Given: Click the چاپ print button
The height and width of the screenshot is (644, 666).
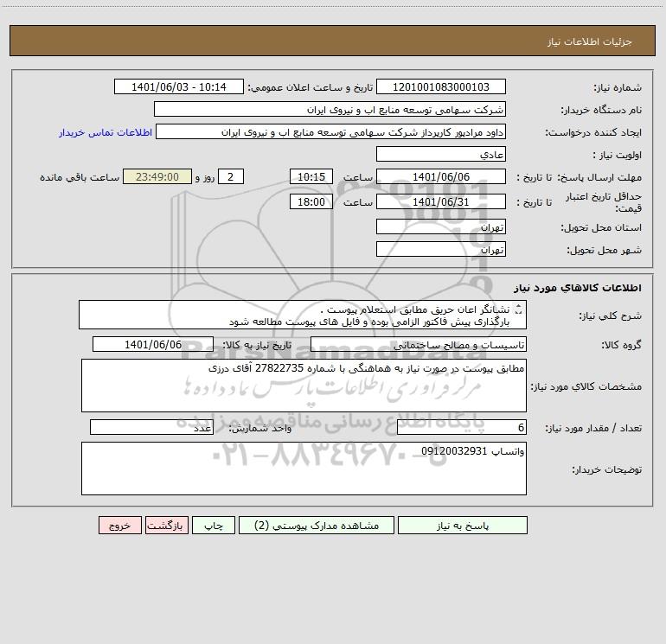Looking at the screenshot, I should point(214,525).
